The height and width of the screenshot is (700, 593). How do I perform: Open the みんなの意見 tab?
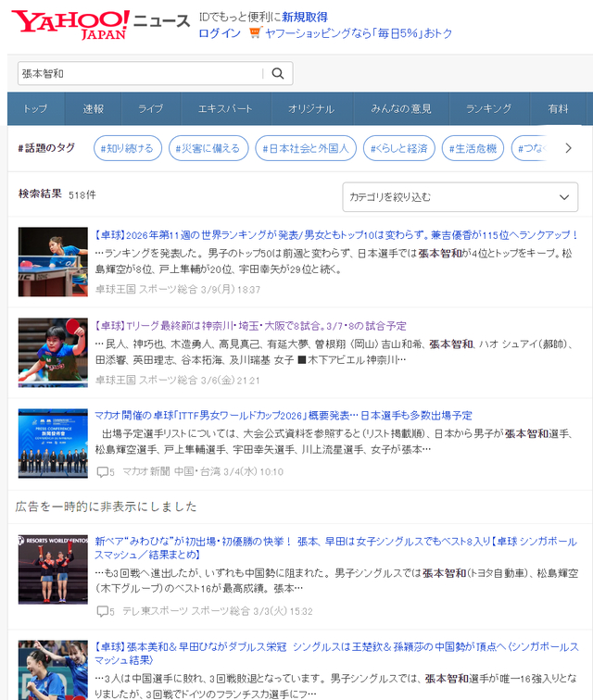click(401, 108)
